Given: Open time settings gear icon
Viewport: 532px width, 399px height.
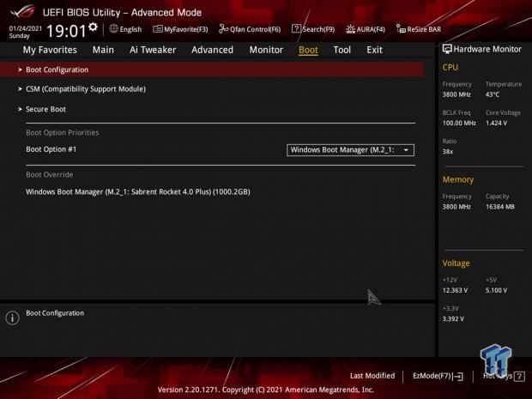Looking at the screenshot, I should click(93, 27).
